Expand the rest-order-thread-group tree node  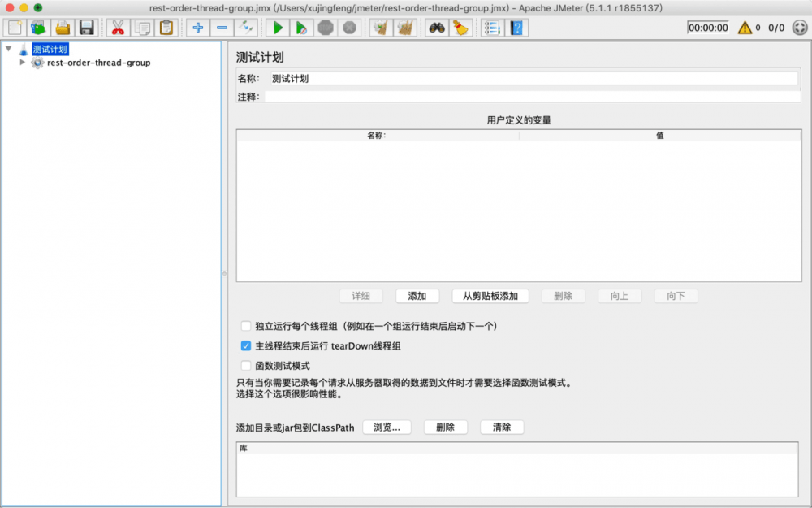point(23,63)
